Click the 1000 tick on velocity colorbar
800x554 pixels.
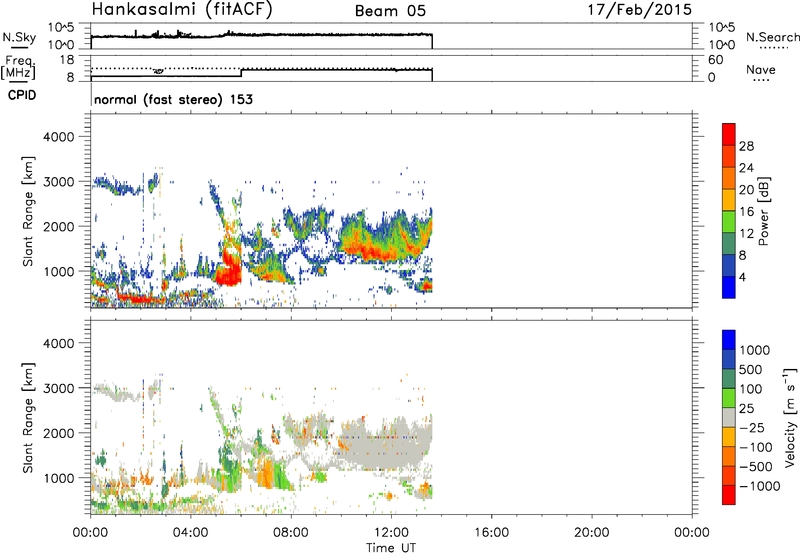[x=754, y=350]
